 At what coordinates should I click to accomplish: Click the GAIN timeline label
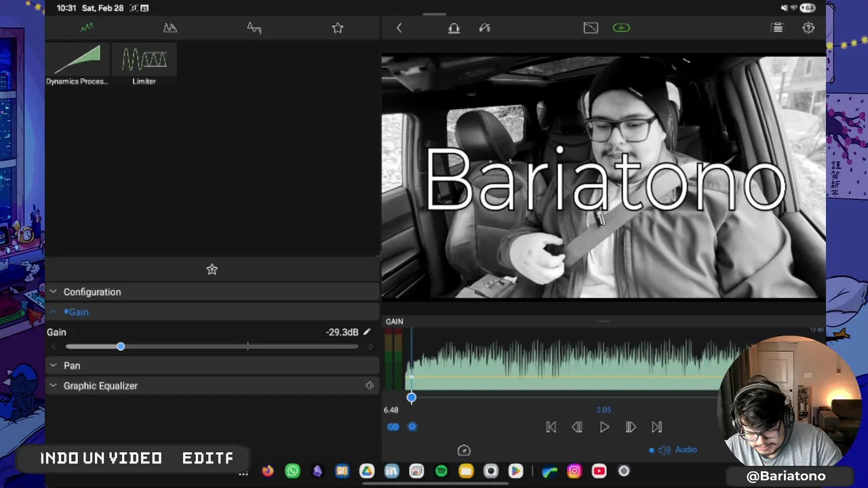click(395, 321)
